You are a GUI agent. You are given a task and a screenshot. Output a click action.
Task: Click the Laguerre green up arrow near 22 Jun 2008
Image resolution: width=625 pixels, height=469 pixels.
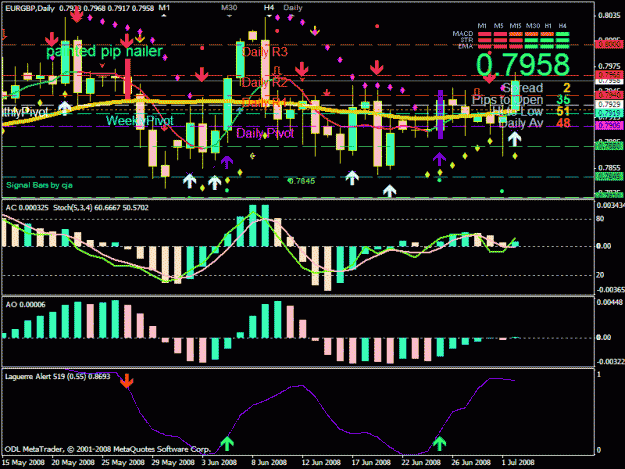pyautogui.click(x=440, y=443)
